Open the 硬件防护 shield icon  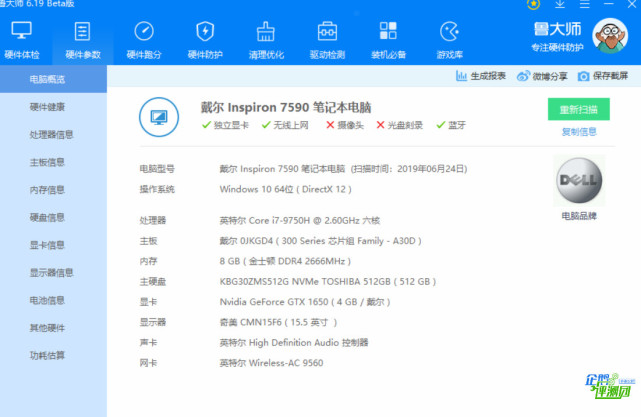(x=205, y=31)
